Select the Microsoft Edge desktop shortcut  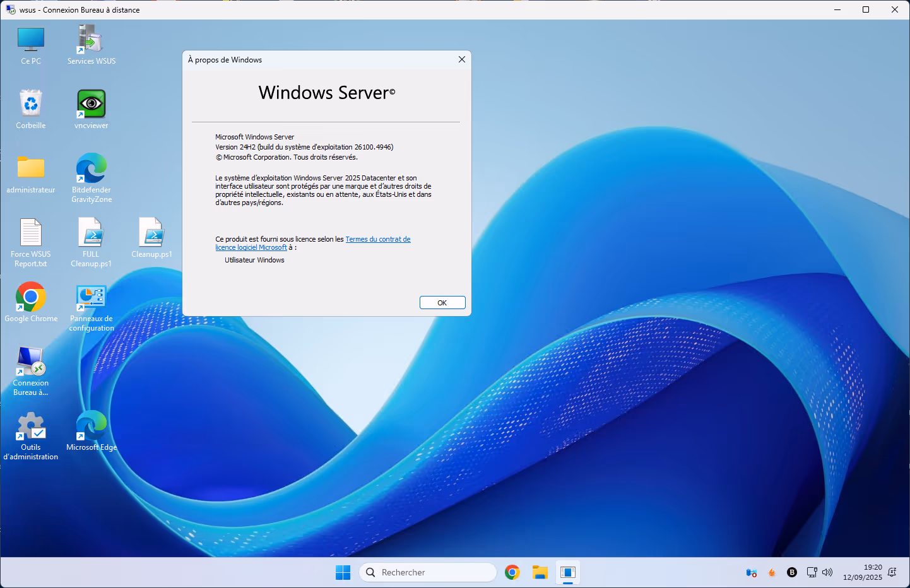92,432
